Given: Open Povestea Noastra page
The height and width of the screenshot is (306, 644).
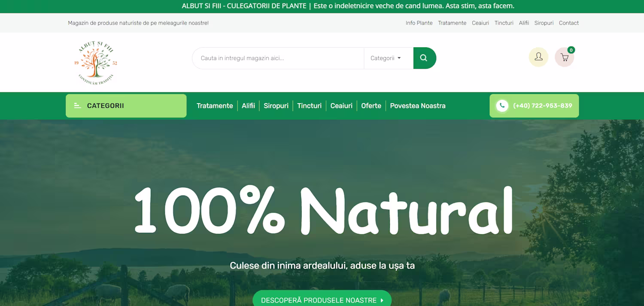Looking at the screenshot, I should tap(418, 106).
